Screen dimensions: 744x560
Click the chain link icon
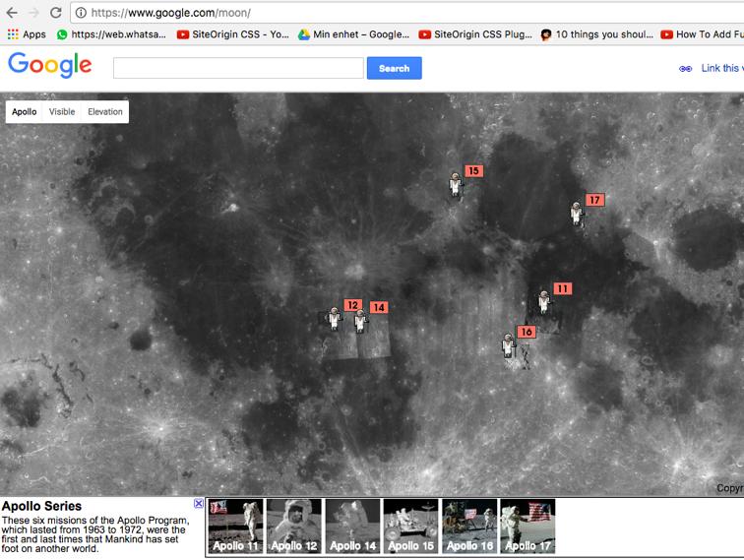685,69
